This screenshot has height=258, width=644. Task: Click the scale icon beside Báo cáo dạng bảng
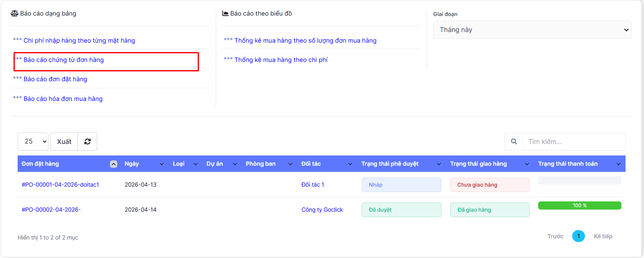[14, 14]
